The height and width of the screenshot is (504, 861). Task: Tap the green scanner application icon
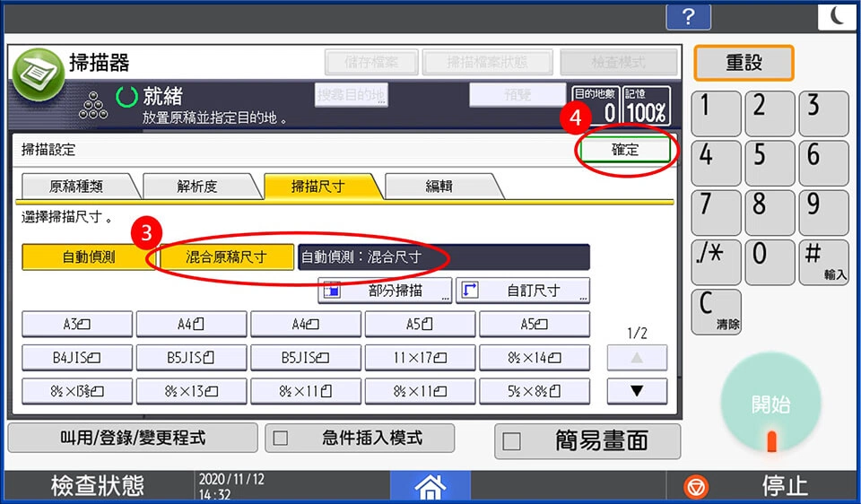36,75
